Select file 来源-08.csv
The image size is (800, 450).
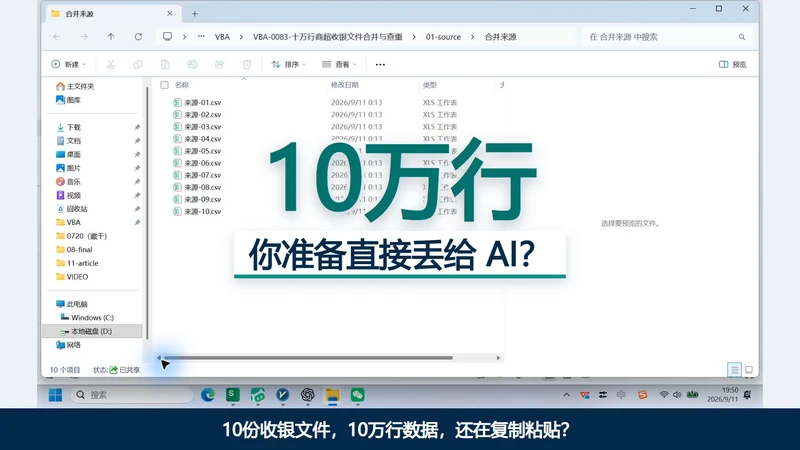pyautogui.click(x=203, y=187)
